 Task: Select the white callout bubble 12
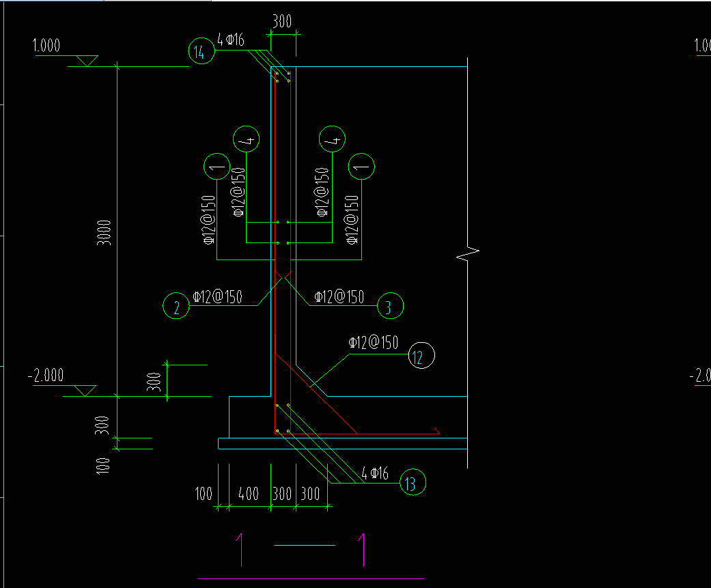[421, 355]
